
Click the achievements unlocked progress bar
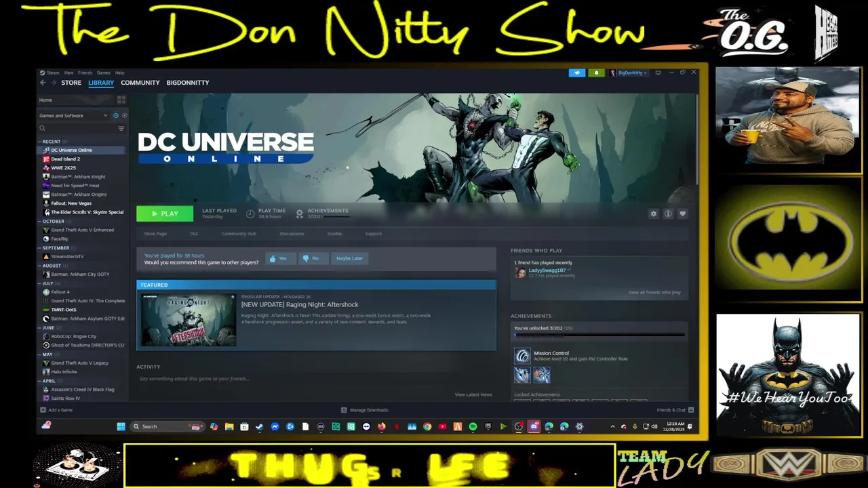(599, 335)
